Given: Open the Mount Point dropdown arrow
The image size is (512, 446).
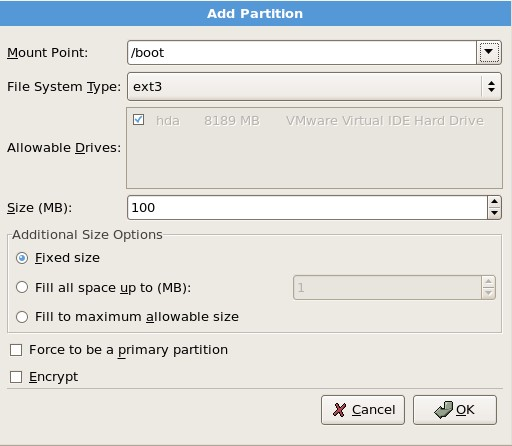Looking at the screenshot, I should tap(489, 52).
